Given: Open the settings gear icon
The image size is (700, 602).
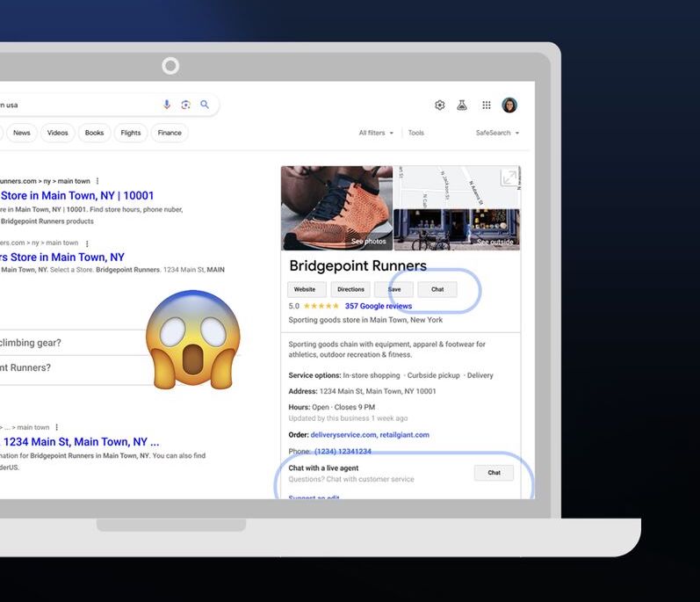Looking at the screenshot, I should [440, 105].
